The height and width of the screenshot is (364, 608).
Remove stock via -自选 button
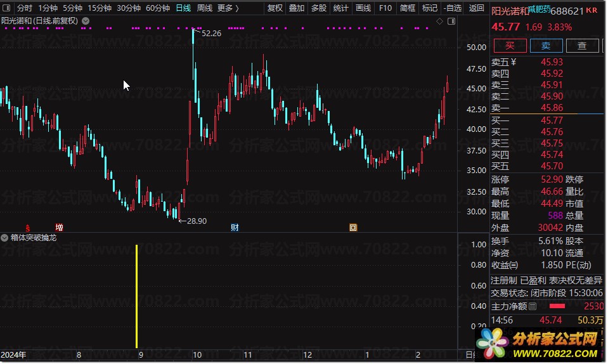(x=453, y=8)
